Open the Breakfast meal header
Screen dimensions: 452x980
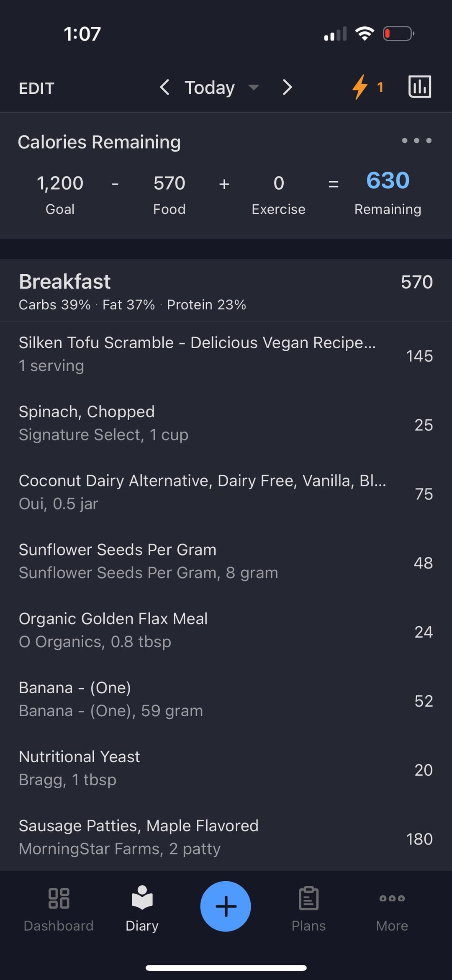tap(65, 282)
